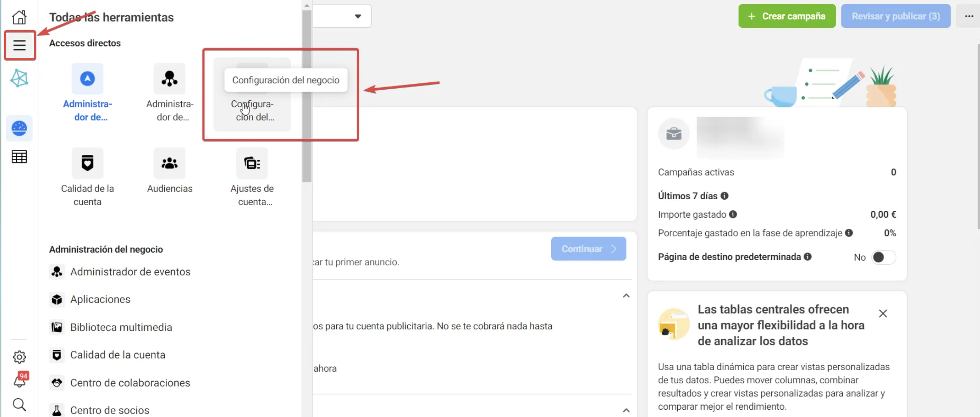Collapse the first section chevron
Image resolution: width=980 pixels, height=417 pixels.
point(626,296)
